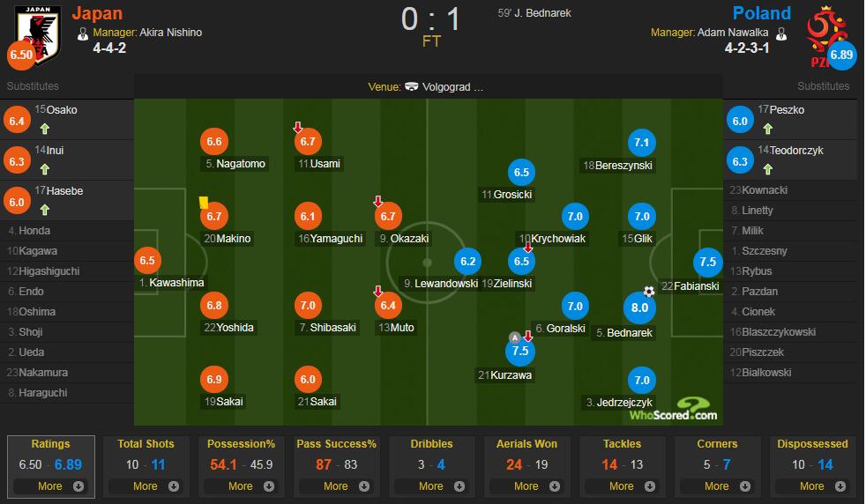866x504 pixels.
Task: Select the Tackles stat tab
Action: [x=622, y=444]
